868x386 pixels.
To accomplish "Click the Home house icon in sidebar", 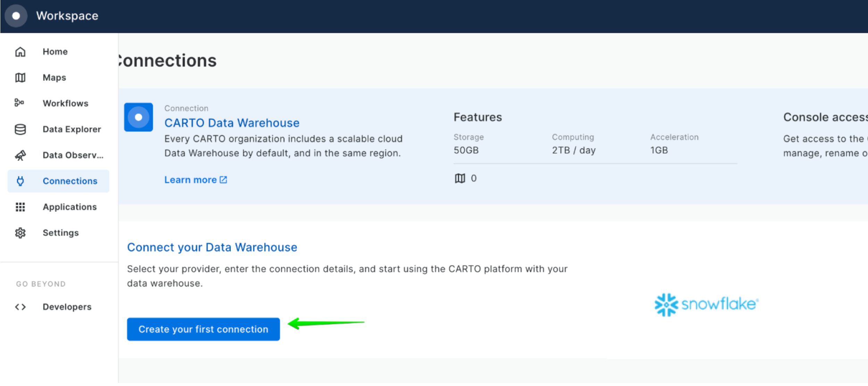I will (20, 52).
